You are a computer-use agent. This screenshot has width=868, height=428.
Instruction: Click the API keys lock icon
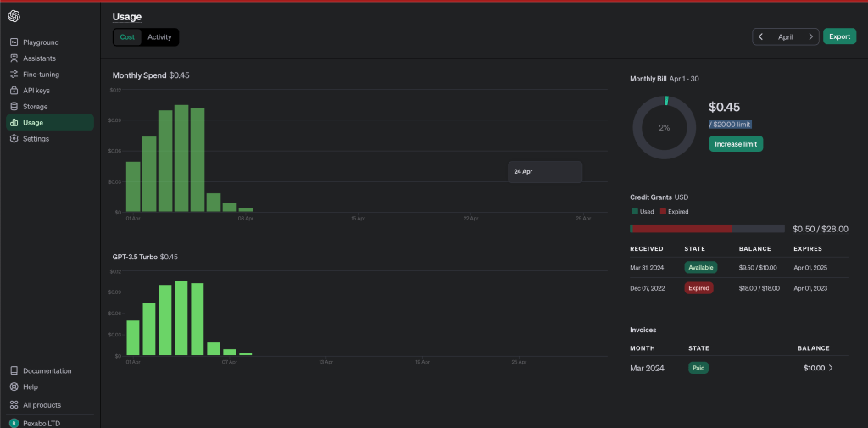click(14, 90)
